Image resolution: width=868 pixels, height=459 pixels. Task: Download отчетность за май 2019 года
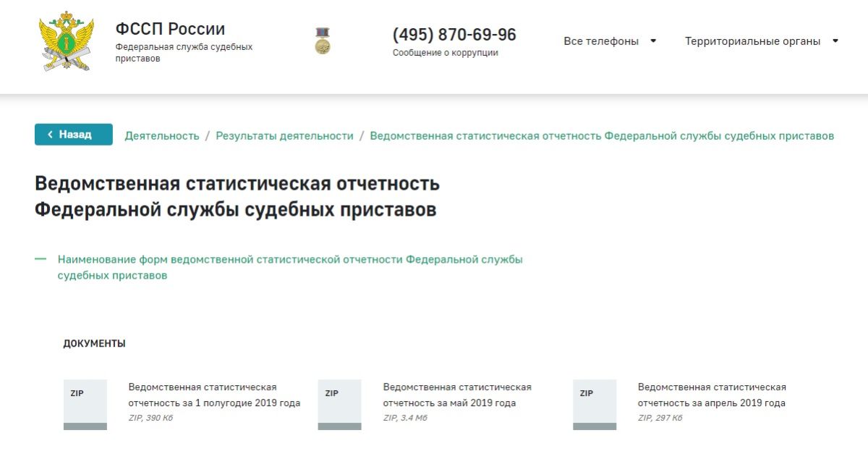coord(457,395)
